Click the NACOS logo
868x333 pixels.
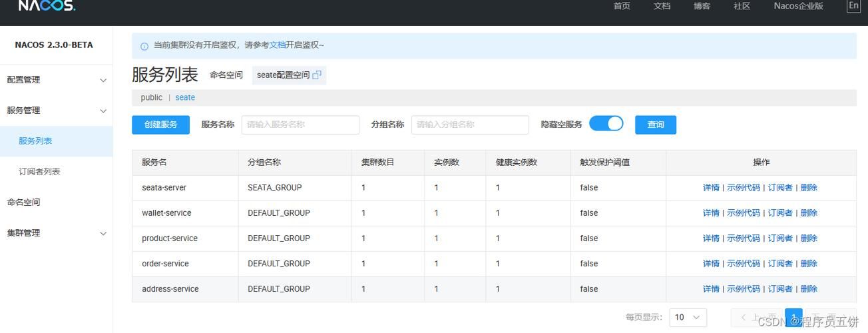[47, 5]
